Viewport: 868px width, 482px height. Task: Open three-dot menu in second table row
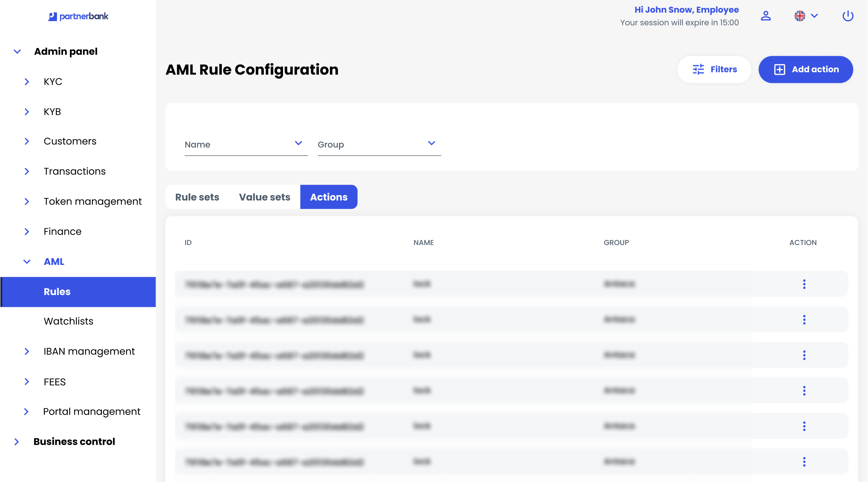(x=804, y=319)
